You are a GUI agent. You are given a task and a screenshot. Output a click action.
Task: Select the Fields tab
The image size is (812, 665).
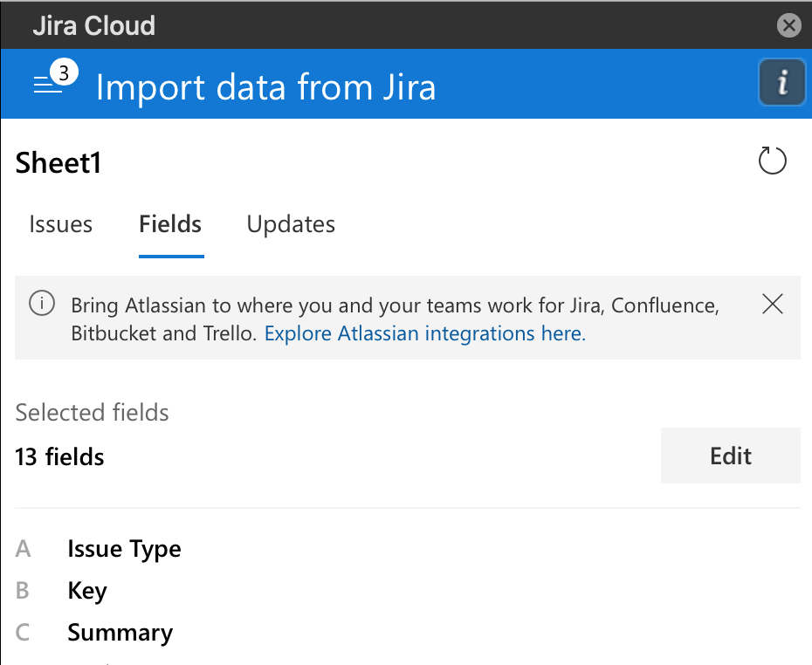pos(170,224)
